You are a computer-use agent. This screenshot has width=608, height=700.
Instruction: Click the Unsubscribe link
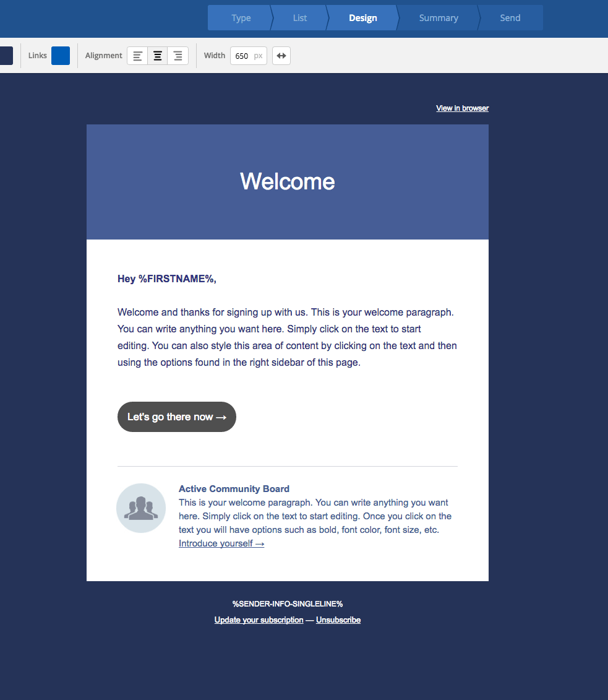338,620
